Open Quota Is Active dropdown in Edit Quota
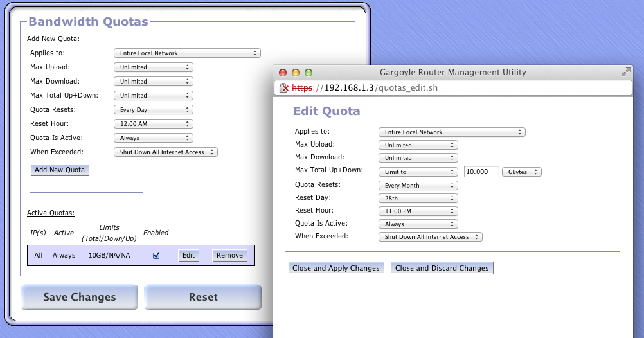644x338 pixels. coord(418,224)
